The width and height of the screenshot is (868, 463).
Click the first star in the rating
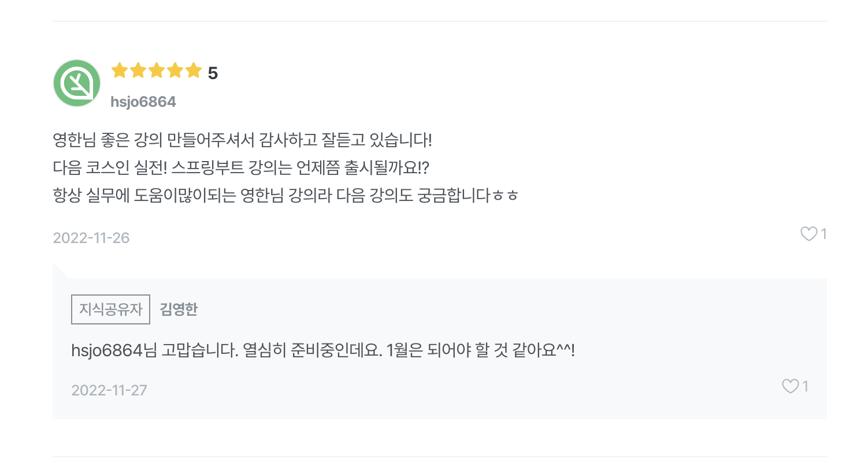click(x=120, y=71)
